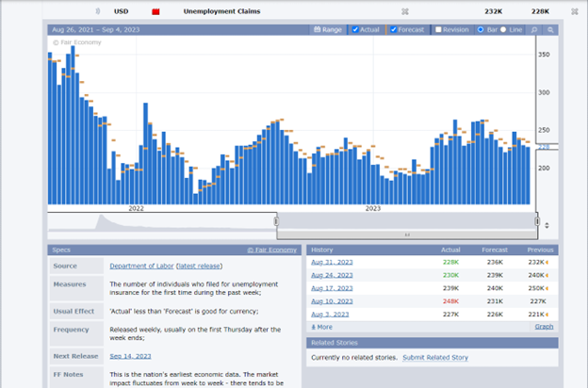Click the date range text Aug 26, 2021 – Sep 4, 2023

(96, 29)
